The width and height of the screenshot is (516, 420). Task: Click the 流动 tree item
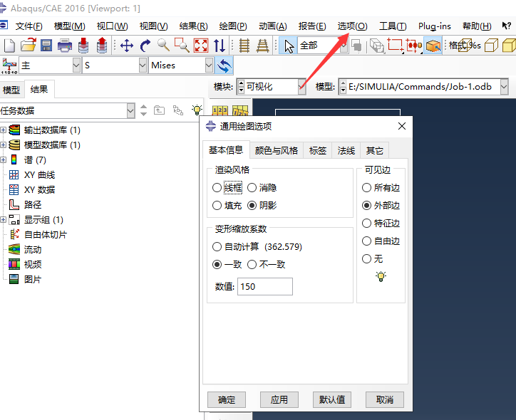pos(33,249)
